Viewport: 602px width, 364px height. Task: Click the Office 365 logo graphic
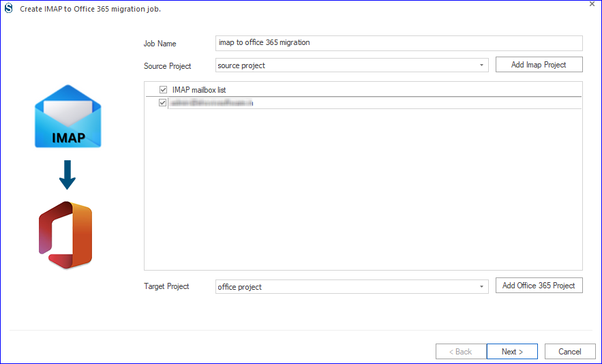(x=65, y=234)
